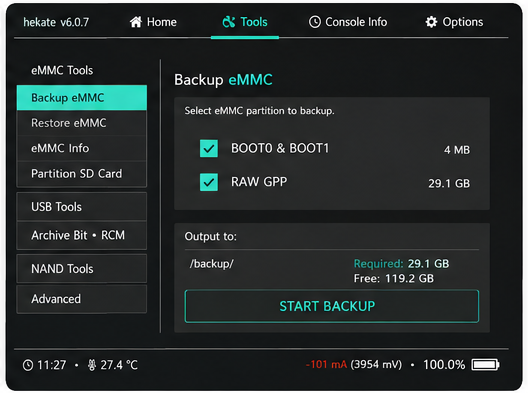Uncheck the RAW GPP checkbox
Screen dimensions: 528x393
[209, 182]
